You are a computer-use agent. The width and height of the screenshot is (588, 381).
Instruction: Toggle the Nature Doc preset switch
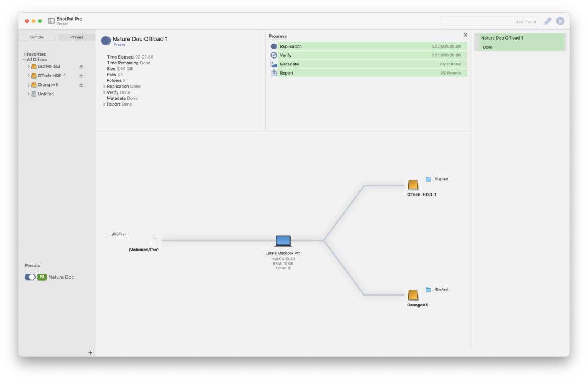point(29,277)
